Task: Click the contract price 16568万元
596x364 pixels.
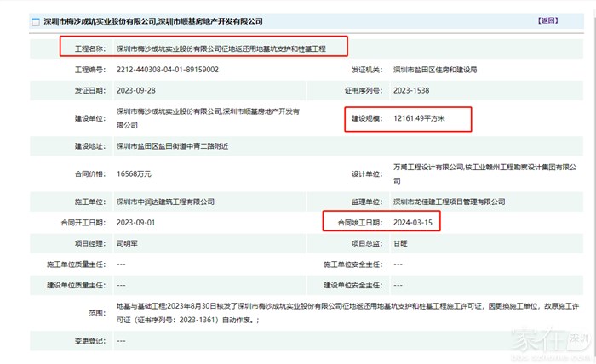Action: tap(135, 173)
